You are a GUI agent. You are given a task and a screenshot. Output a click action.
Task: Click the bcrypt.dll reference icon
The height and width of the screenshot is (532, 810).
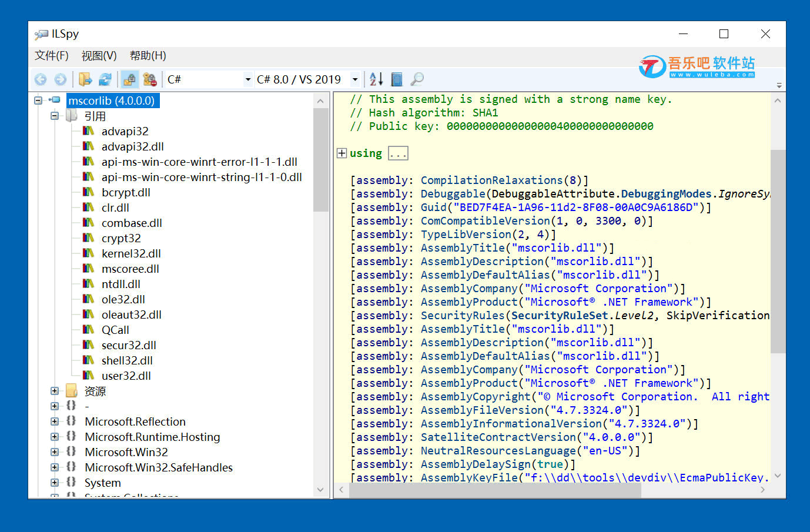pos(88,192)
